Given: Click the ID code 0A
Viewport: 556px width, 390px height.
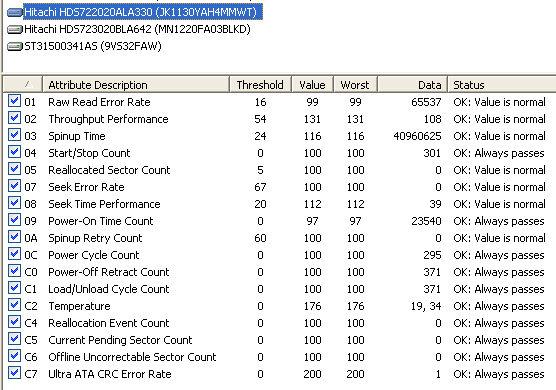Looking at the screenshot, I should pyautogui.click(x=31, y=238).
